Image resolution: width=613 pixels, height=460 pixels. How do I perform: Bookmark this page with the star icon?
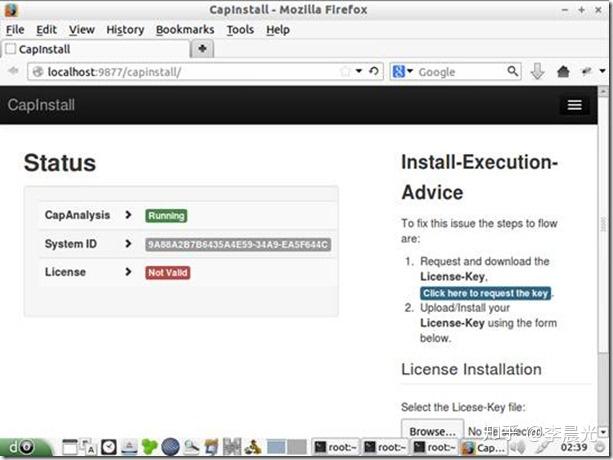345,72
